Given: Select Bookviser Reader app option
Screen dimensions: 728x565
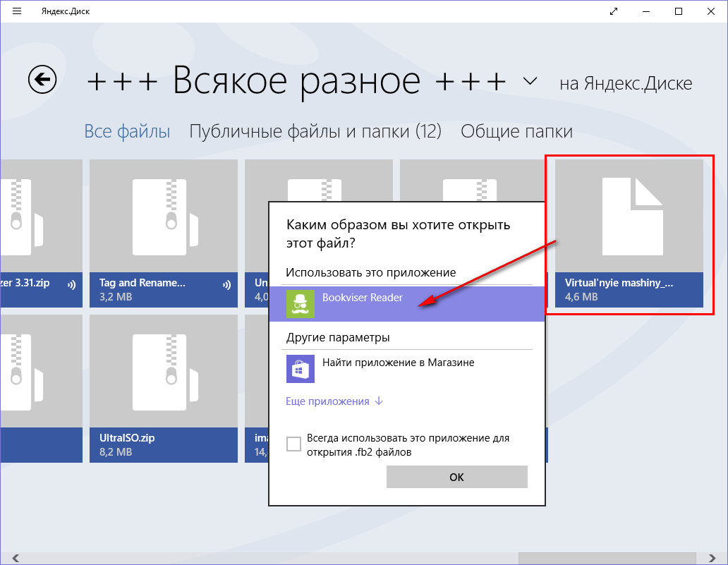Looking at the screenshot, I should pyautogui.click(x=407, y=303).
